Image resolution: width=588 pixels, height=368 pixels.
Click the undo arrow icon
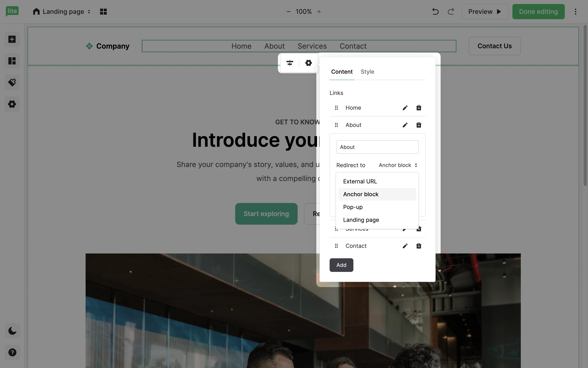[x=435, y=12]
